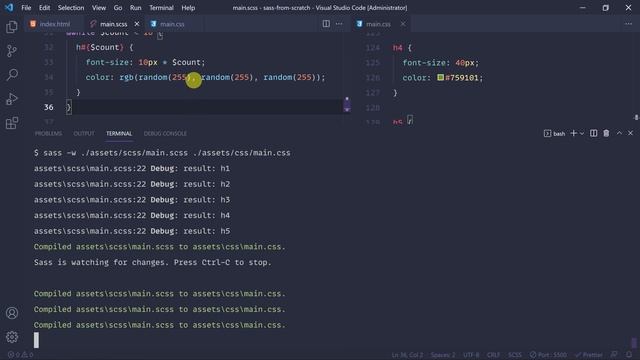Click the h#{$count} selector on line 32

tap(100, 47)
